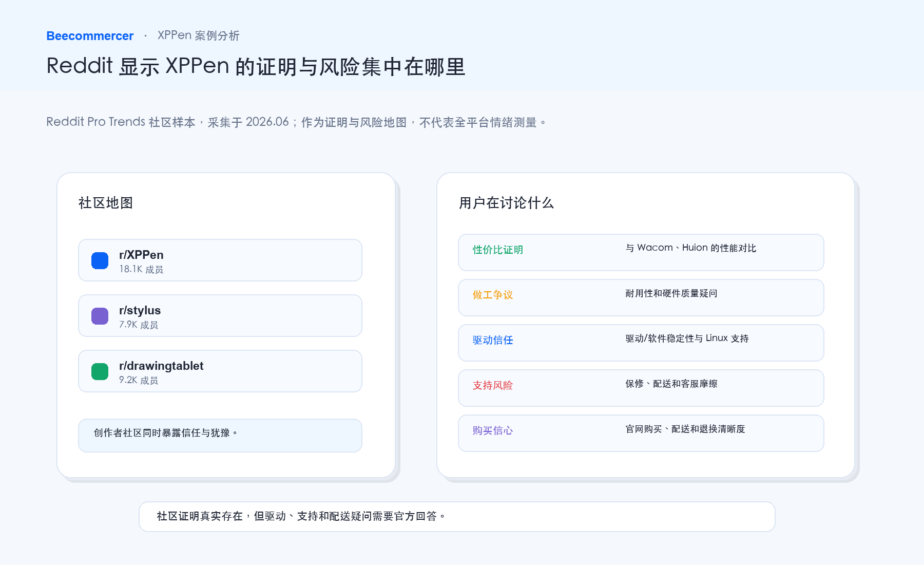Click the 9.2K 成员 member count
The height and width of the screenshot is (565, 924).
(139, 380)
